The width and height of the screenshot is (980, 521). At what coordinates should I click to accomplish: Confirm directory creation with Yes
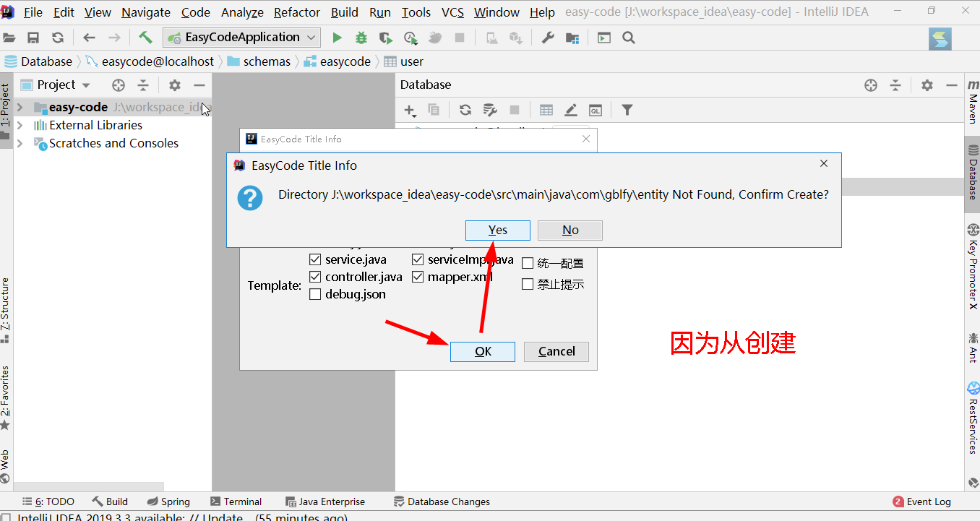(x=498, y=231)
